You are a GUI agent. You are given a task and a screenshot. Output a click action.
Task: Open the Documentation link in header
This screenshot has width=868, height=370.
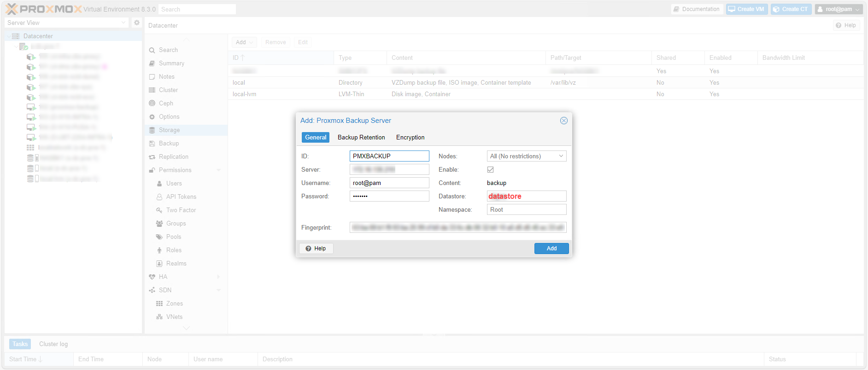[x=696, y=9]
